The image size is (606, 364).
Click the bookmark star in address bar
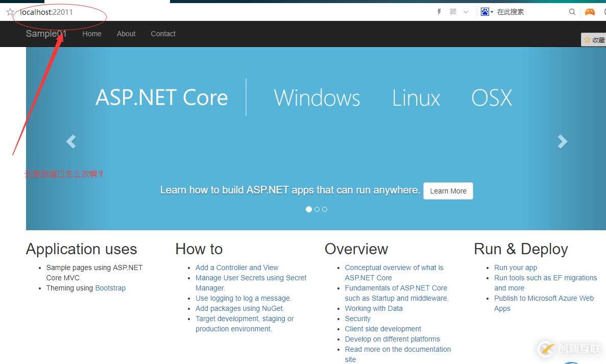[10, 12]
